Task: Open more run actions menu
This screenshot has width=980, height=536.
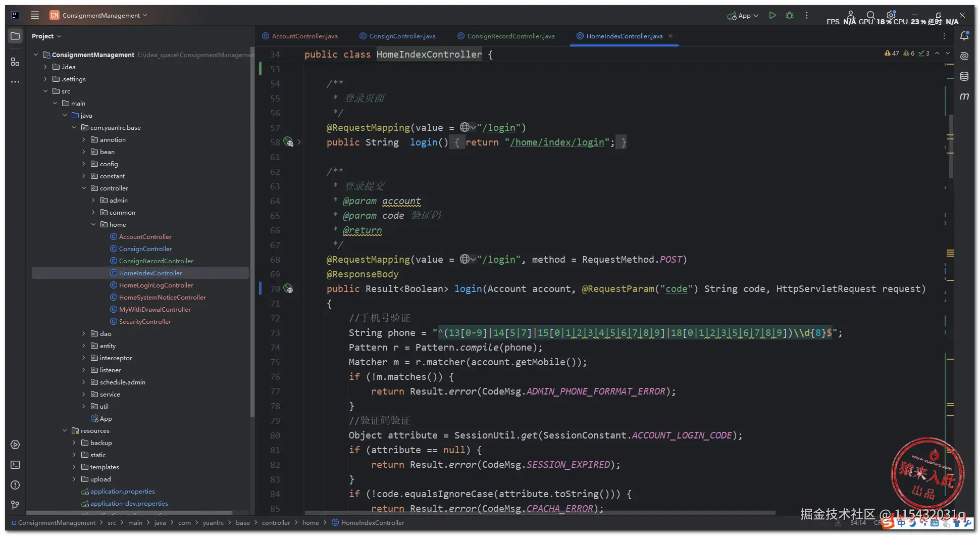Action: click(x=807, y=15)
